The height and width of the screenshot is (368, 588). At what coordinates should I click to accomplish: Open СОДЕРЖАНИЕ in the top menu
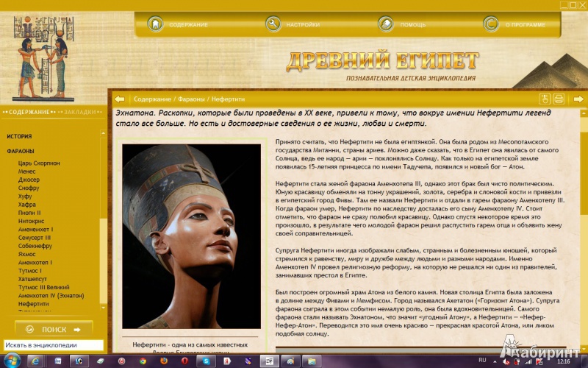point(188,25)
